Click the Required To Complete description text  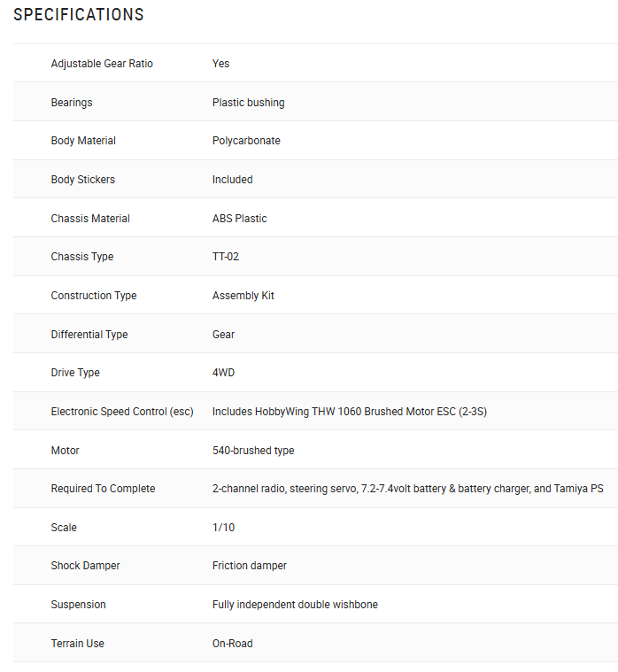click(x=407, y=489)
